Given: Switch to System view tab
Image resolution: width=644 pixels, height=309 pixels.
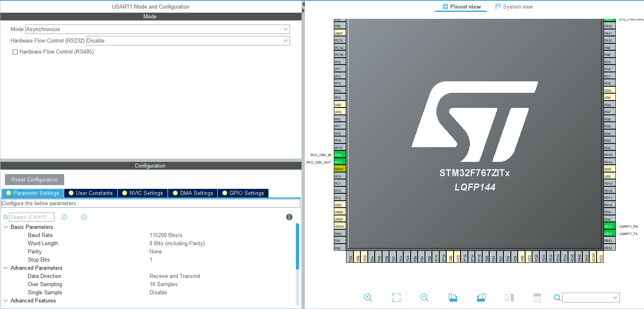Looking at the screenshot, I should 514,7.
